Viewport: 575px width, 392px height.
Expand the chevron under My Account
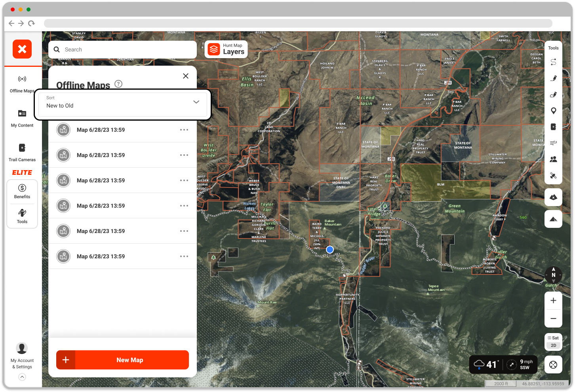tap(22, 377)
